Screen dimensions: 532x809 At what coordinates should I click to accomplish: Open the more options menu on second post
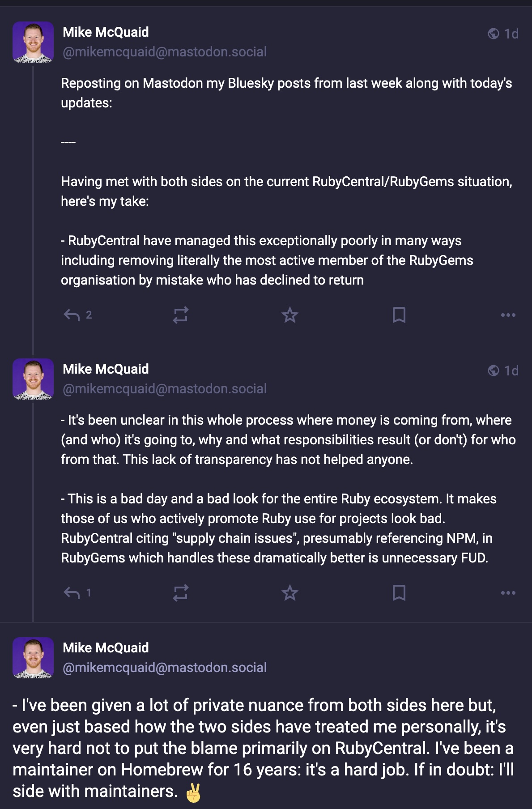point(508,593)
